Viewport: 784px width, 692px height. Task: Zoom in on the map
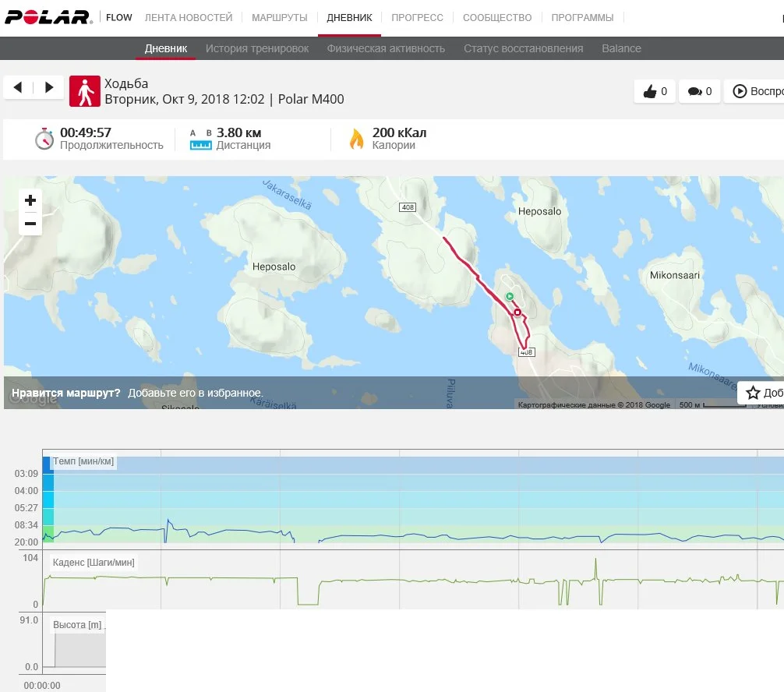pyautogui.click(x=30, y=201)
